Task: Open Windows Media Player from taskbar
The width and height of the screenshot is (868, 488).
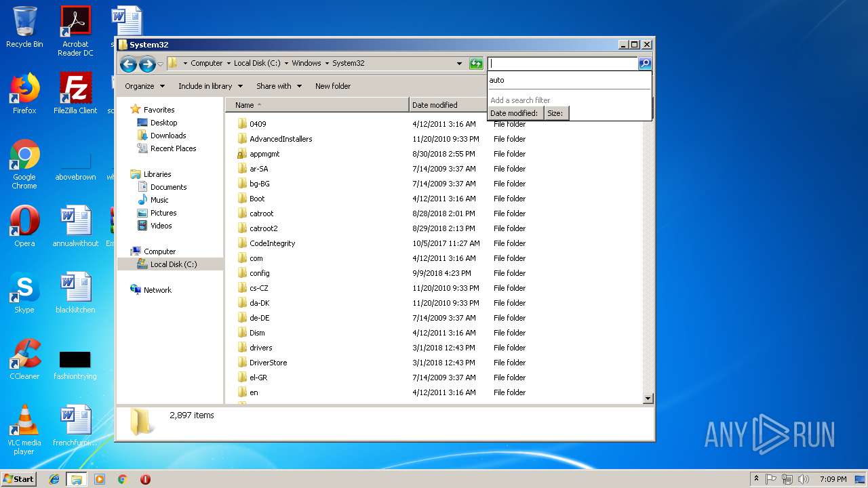Action: 100,479
